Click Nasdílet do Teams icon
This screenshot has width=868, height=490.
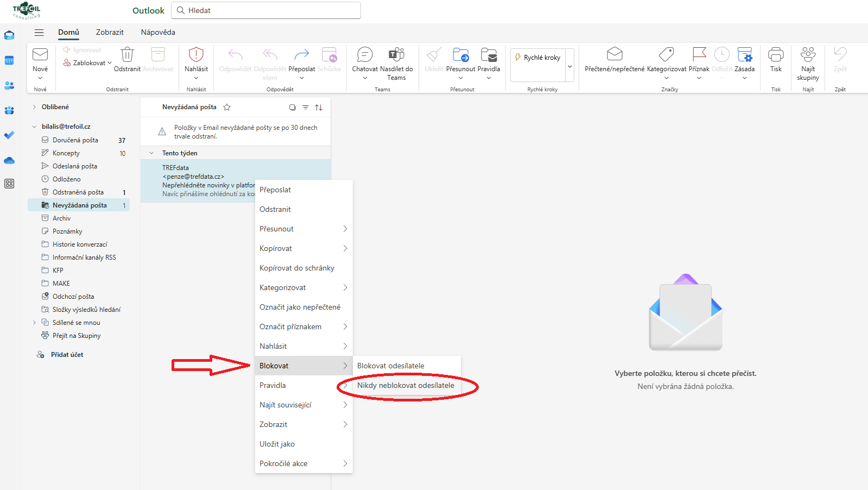396,54
